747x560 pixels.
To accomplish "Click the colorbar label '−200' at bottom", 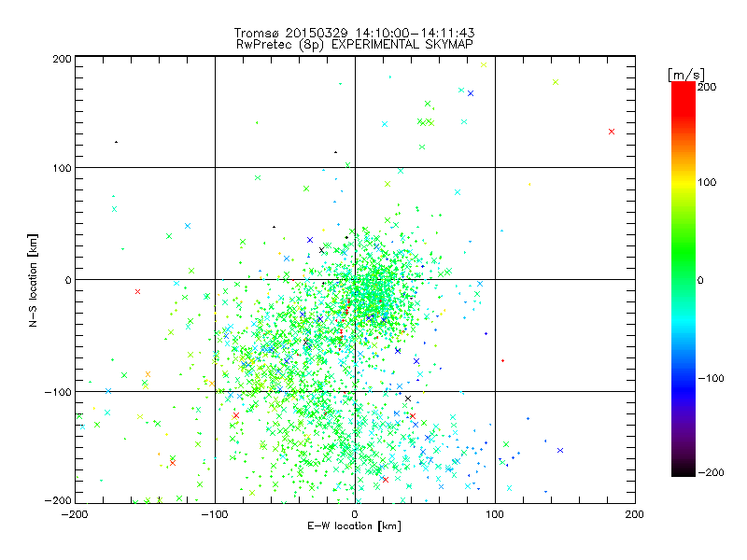I will tap(711, 472).
